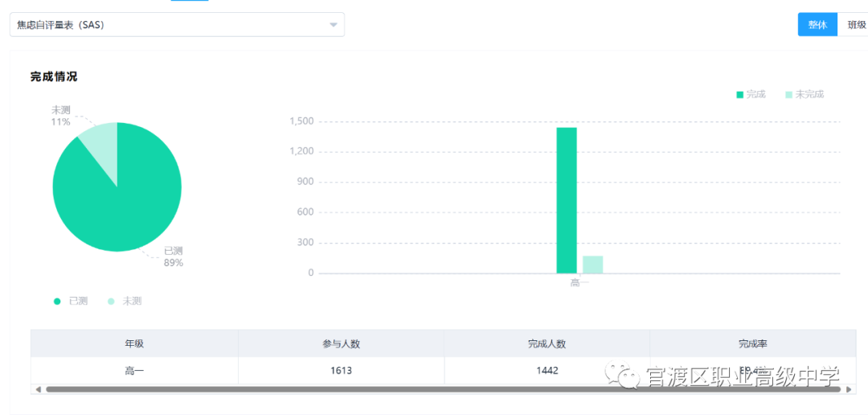Click the scrollbar left arrow
868x415 pixels.
click(38, 389)
